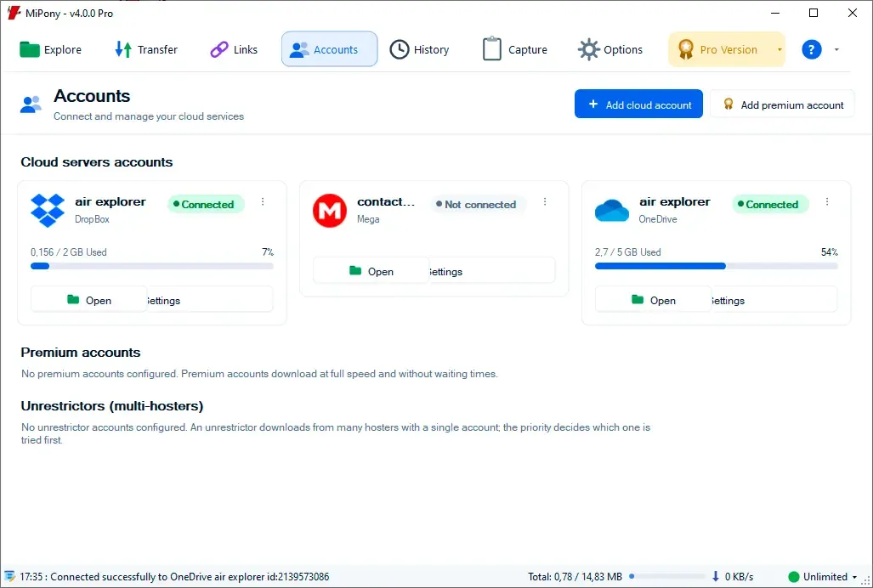The image size is (873, 588).
Task: Click the status bar transfer progress bar
Action: [667, 576]
